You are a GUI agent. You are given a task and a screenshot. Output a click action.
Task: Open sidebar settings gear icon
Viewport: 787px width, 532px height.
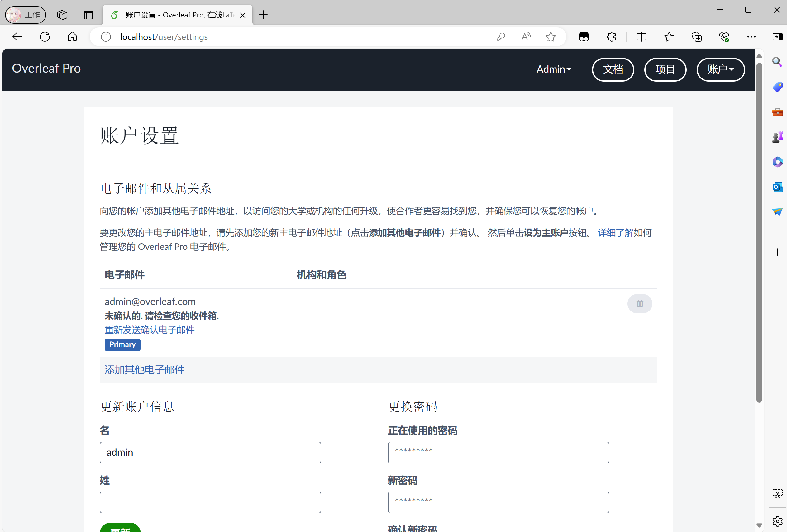coord(777,521)
